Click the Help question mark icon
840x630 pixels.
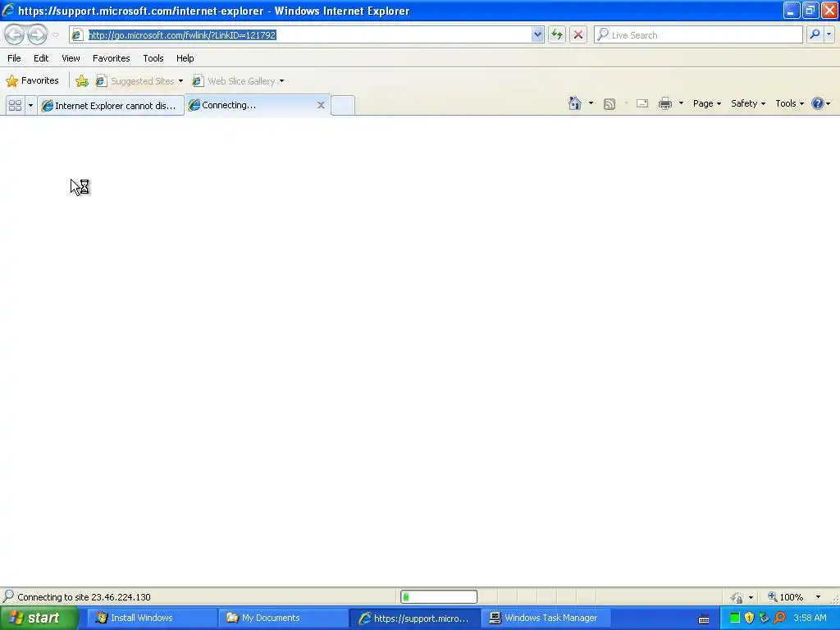(818, 103)
